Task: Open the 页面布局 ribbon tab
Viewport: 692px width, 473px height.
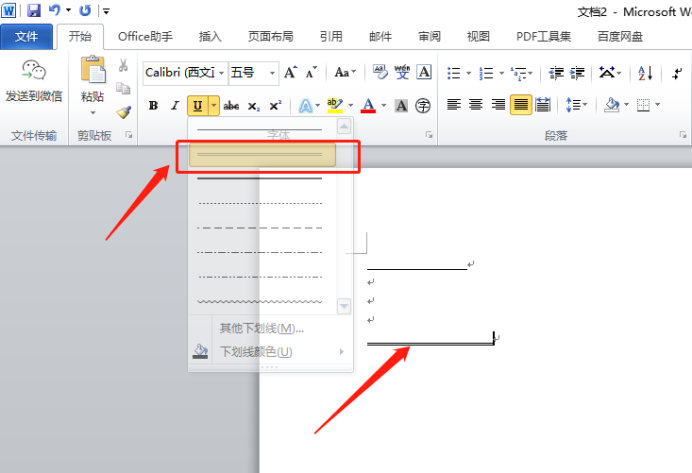Action: 270,36
